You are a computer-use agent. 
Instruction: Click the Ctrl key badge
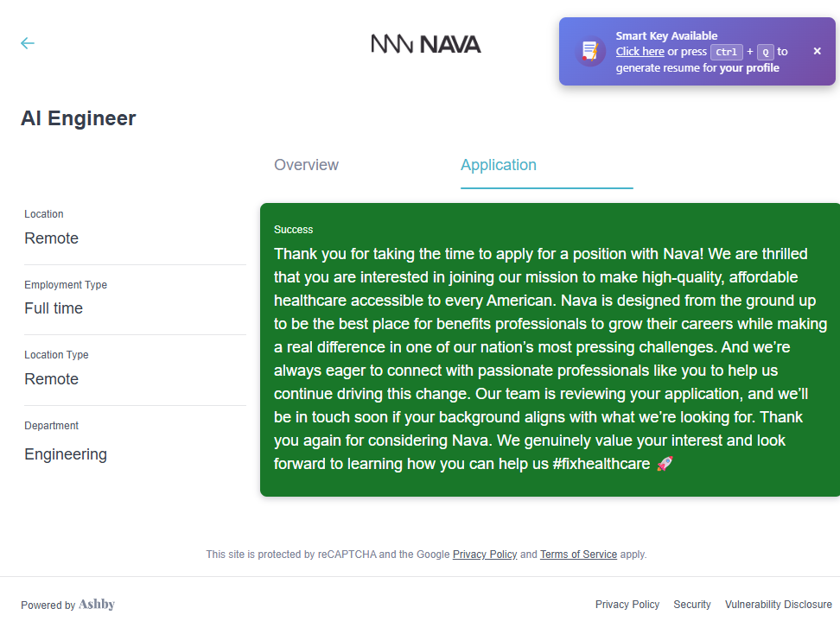[726, 52]
